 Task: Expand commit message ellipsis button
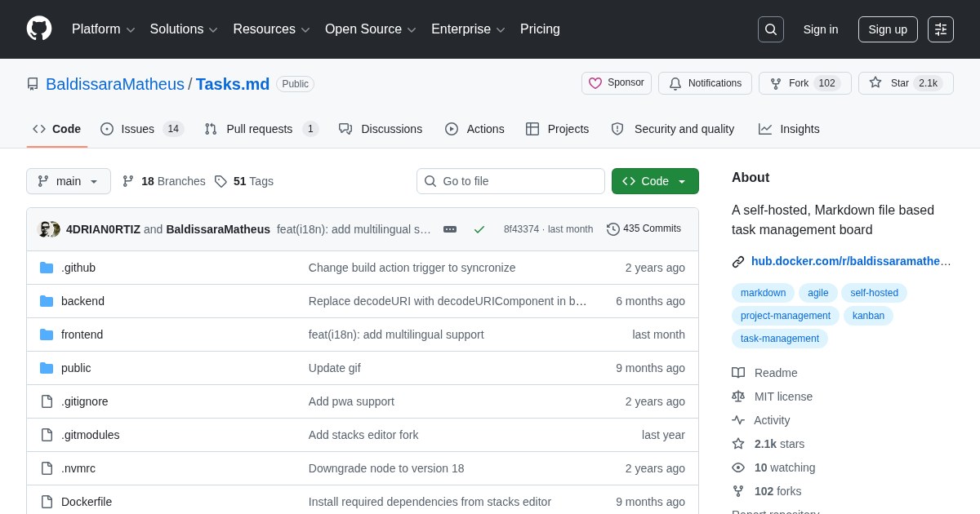[x=450, y=229]
